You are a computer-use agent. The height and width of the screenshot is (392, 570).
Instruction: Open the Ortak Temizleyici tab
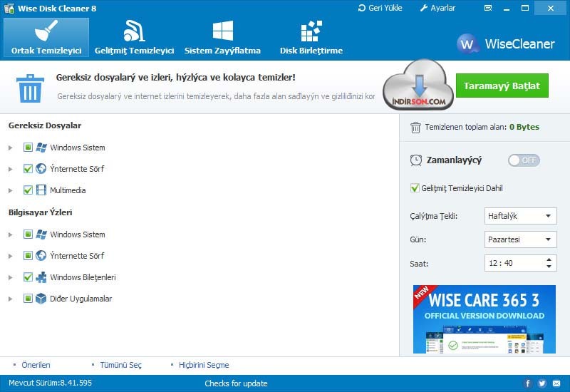pyautogui.click(x=46, y=38)
